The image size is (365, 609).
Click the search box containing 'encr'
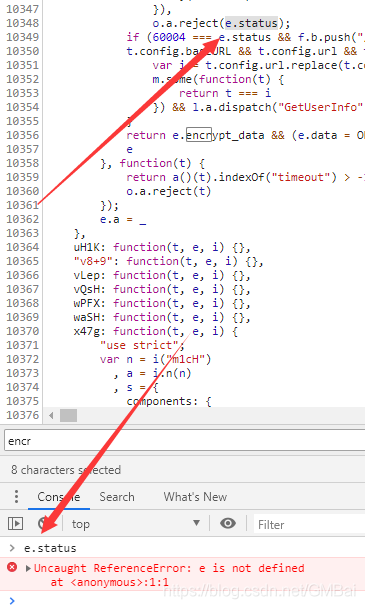pyautogui.click(x=185, y=441)
